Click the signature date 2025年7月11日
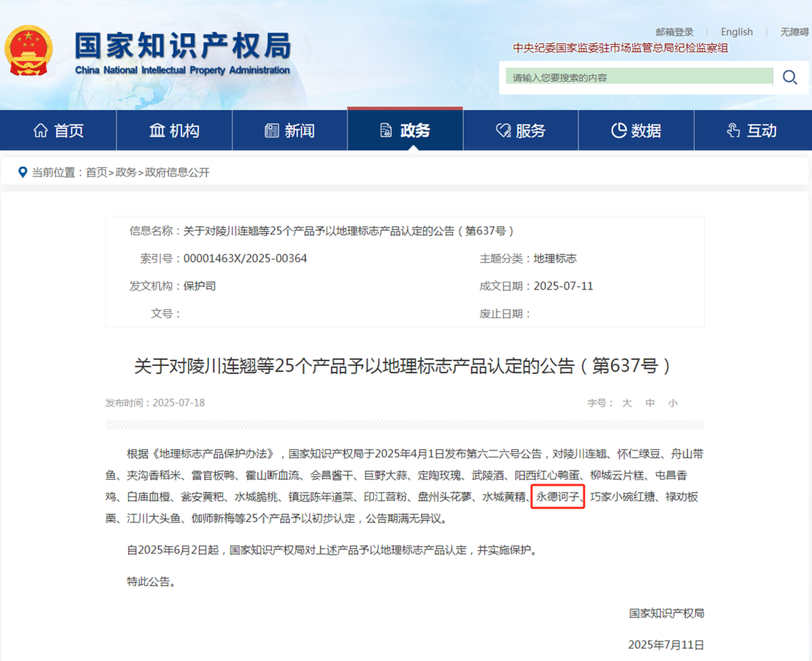 coord(666,645)
